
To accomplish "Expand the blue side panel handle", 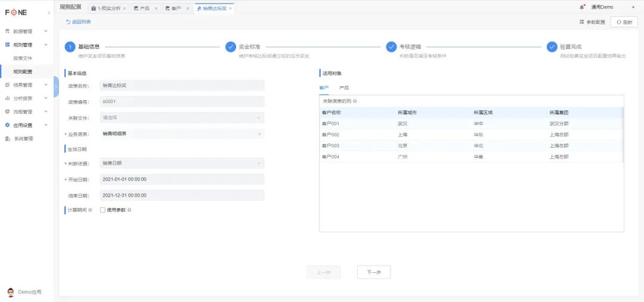I will tap(56, 87).
